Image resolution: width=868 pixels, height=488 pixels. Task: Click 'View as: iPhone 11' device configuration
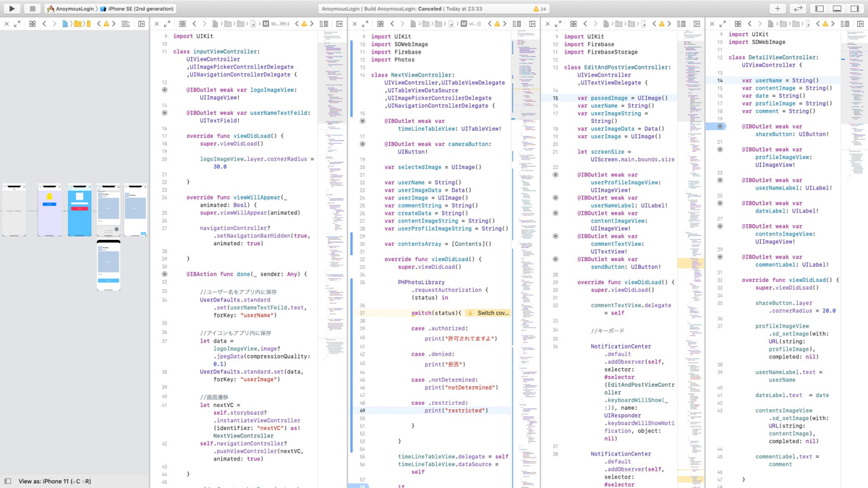click(x=55, y=481)
